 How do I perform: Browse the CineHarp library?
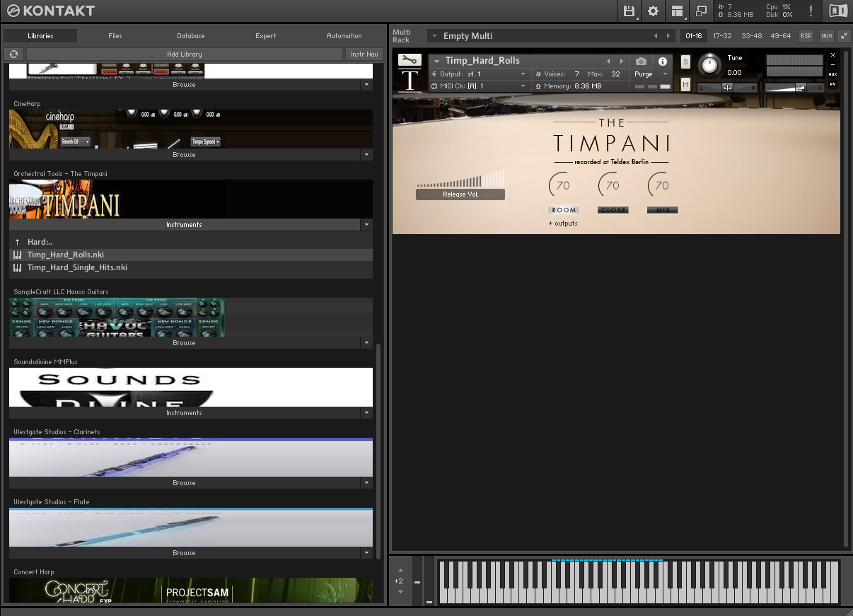[x=184, y=155]
